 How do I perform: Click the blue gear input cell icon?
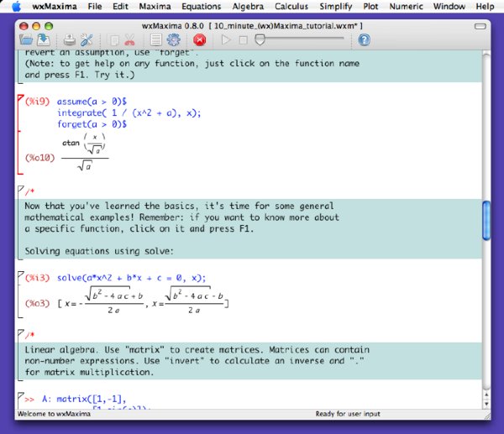pos(174,40)
